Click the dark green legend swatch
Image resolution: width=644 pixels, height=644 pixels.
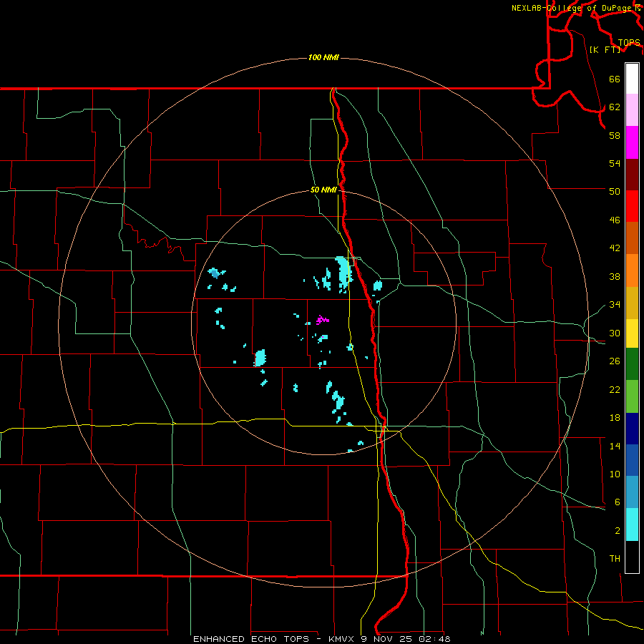(x=632, y=364)
